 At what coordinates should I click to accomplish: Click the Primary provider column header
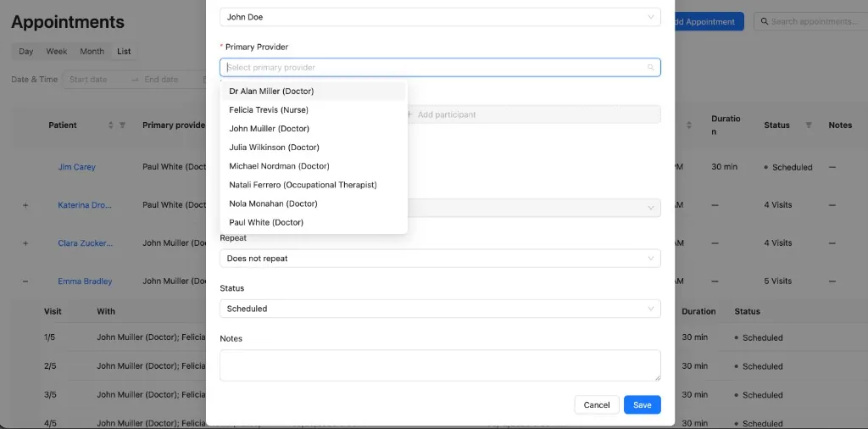pyautogui.click(x=174, y=125)
